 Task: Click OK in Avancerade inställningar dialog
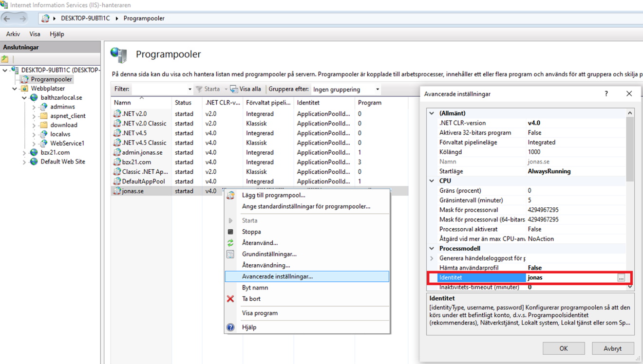(x=564, y=348)
